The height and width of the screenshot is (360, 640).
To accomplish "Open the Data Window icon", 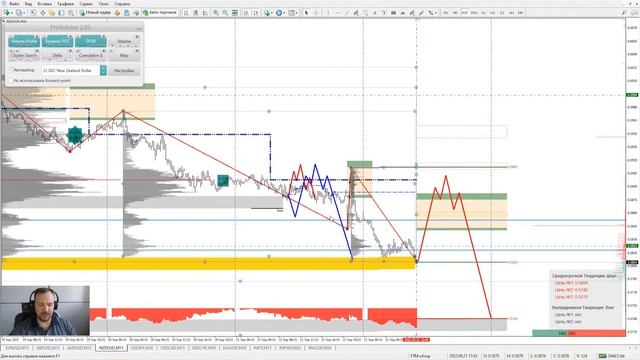I will [42, 13].
